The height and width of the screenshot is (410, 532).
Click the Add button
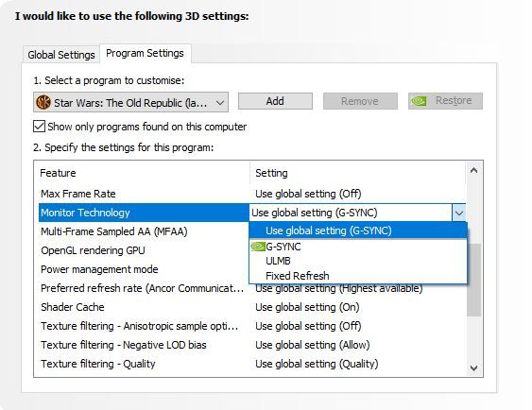pos(275,101)
